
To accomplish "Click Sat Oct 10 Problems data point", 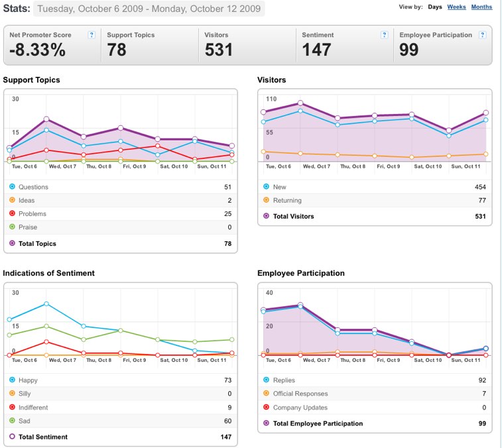I will tap(158, 146).
